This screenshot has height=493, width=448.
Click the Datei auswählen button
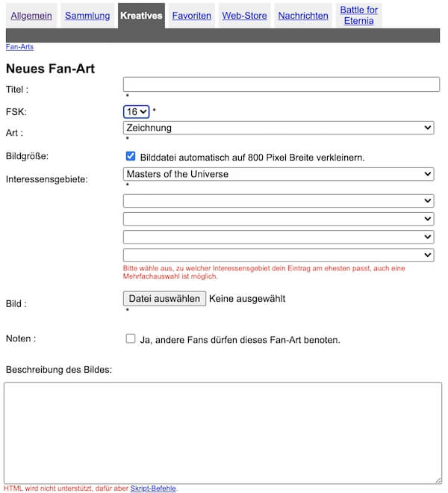[x=164, y=298]
